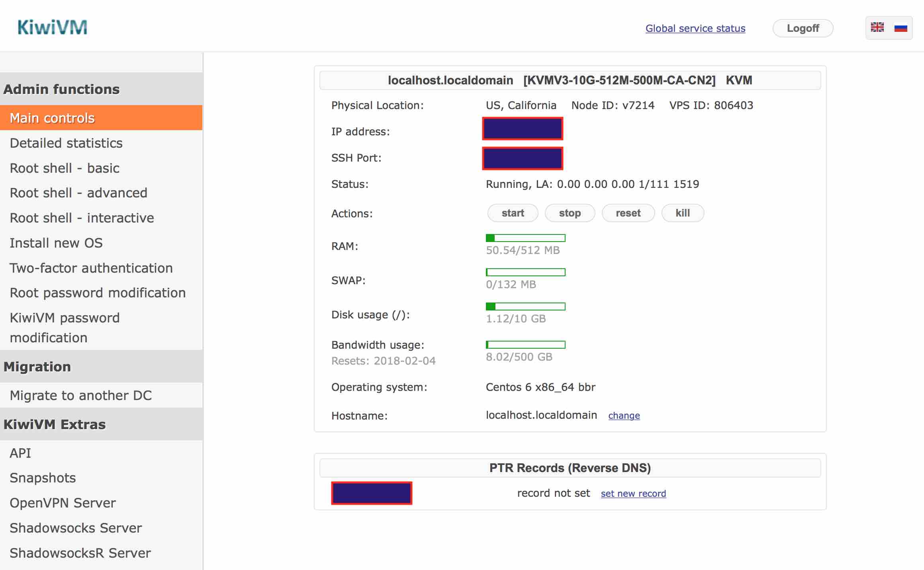Select Install new OS option
This screenshot has width=924, height=570.
point(56,242)
